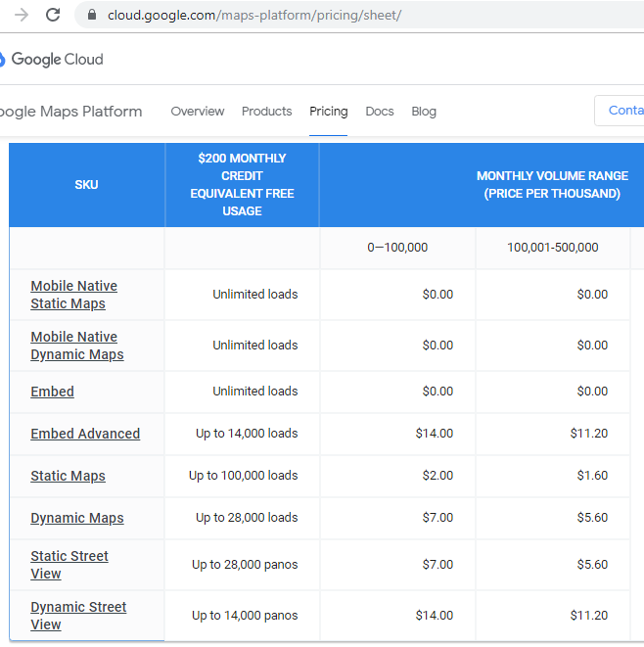Click Monthly Volume Range header

click(x=552, y=184)
